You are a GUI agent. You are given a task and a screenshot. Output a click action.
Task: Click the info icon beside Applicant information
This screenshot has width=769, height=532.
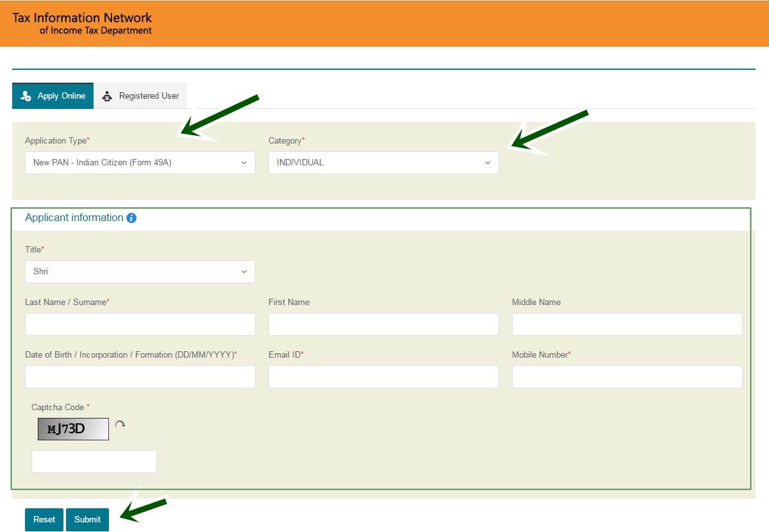coord(131,218)
